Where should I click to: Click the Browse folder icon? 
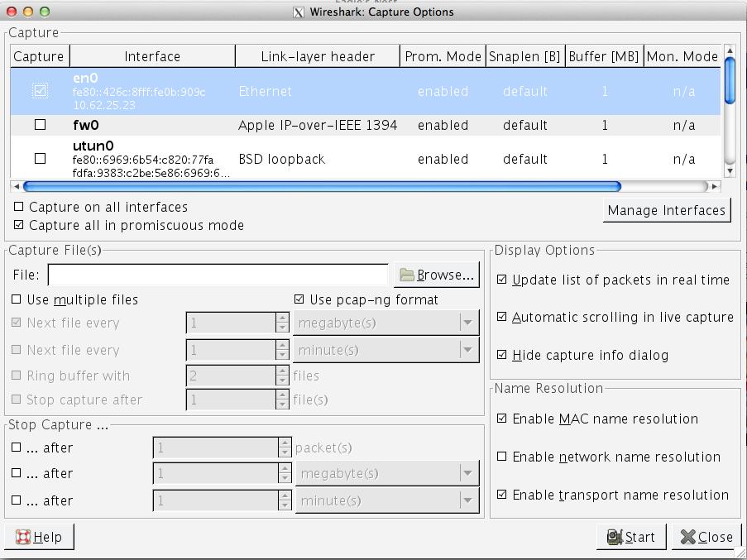pyautogui.click(x=407, y=275)
